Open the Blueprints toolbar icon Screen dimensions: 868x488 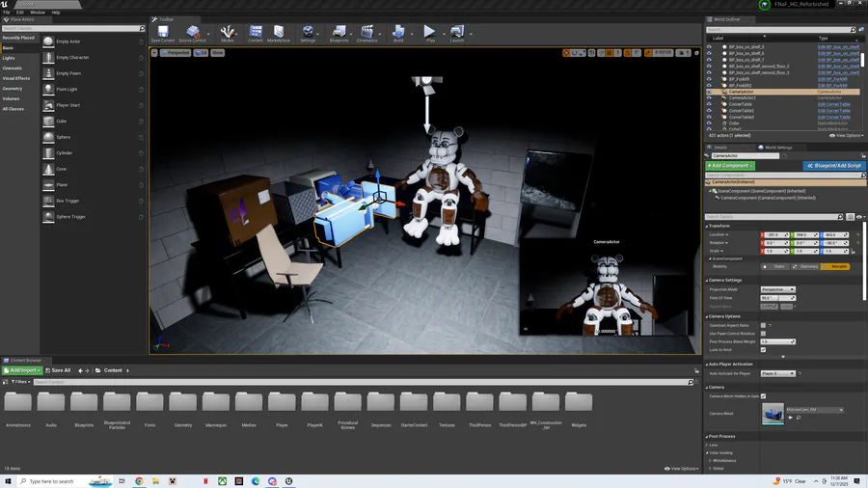tap(339, 33)
